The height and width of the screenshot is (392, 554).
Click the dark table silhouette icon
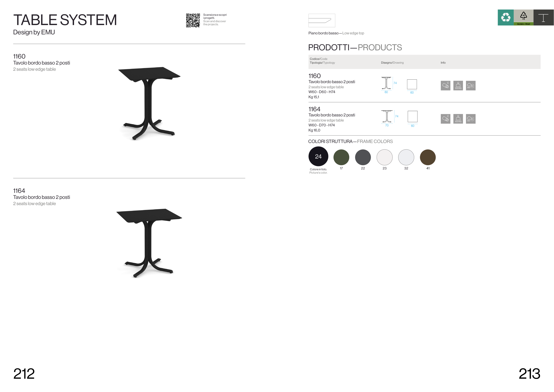pos(543,17)
